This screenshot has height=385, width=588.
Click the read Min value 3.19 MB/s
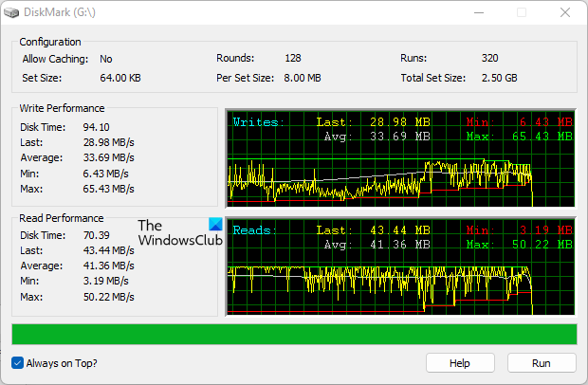[x=106, y=281]
